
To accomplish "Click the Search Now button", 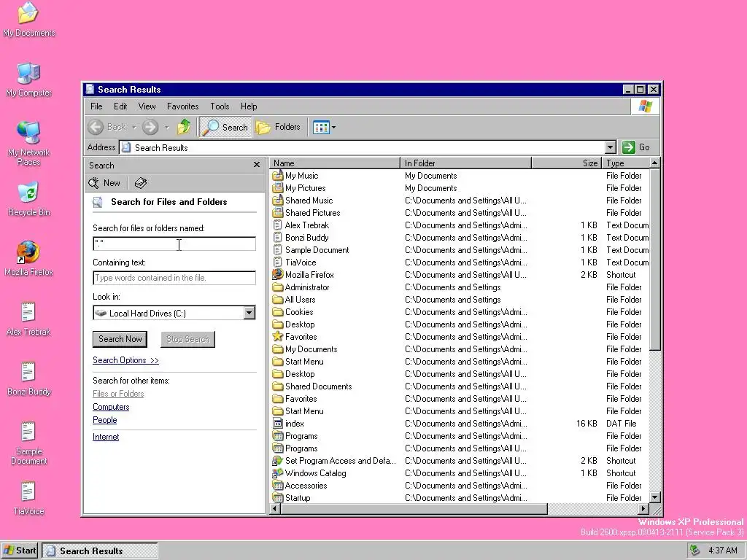I will (x=120, y=339).
